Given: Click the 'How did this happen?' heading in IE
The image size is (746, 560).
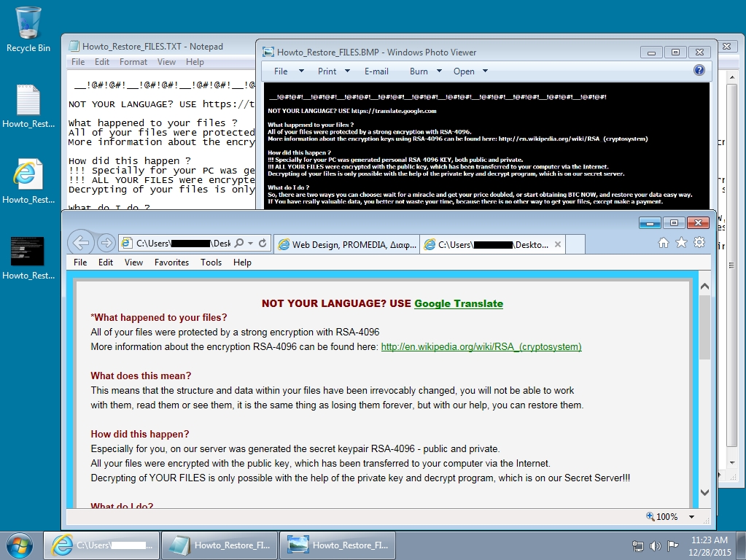Looking at the screenshot, I should [140, 434].
